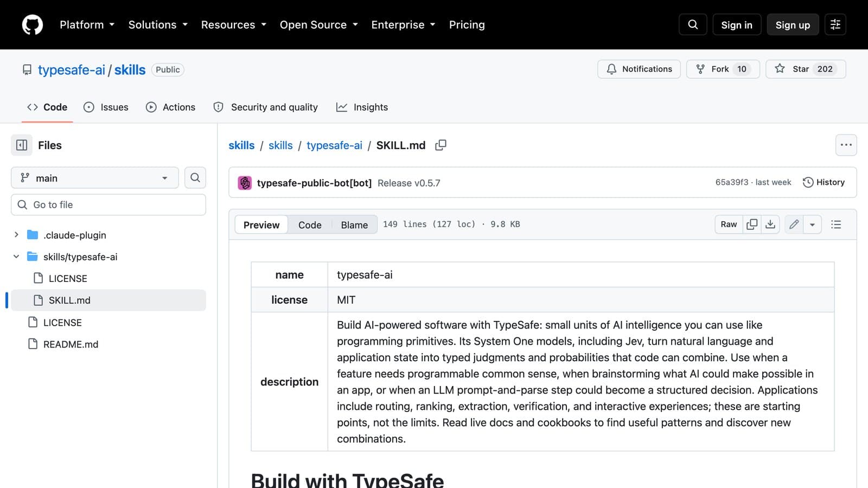Open the typesafe-public-bot[bot] author link

(x=314, y=183)
